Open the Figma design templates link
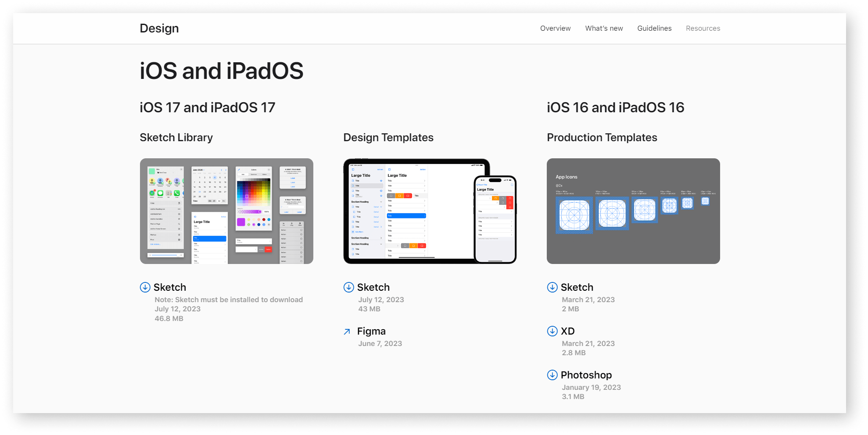Image resolution: width=868 pixels, height=435 pixels. point(371,331)
